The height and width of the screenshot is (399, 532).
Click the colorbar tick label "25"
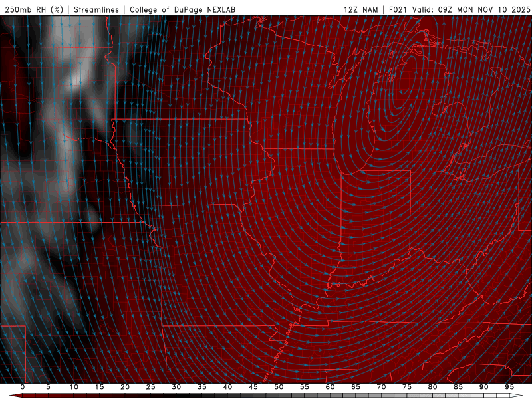tap(151, 387)
